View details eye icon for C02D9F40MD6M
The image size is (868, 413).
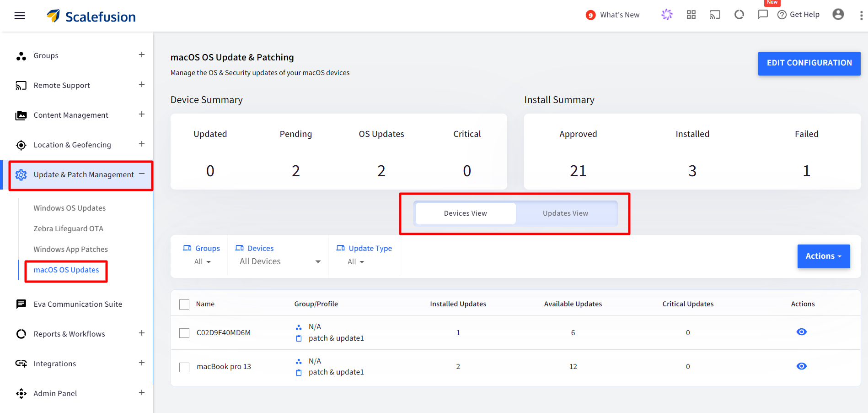coord(802,332)
